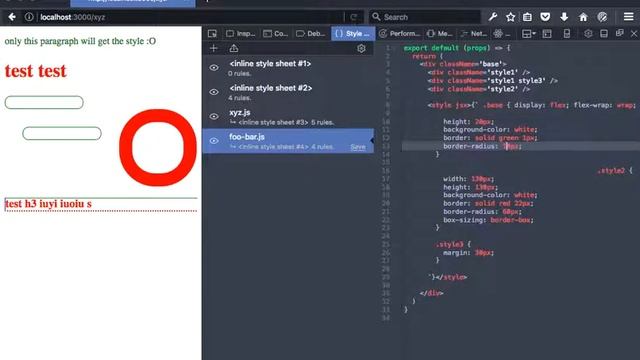Go back with the browser back arrow
Screen dimensions: 640x360
(x=12, y=17)
